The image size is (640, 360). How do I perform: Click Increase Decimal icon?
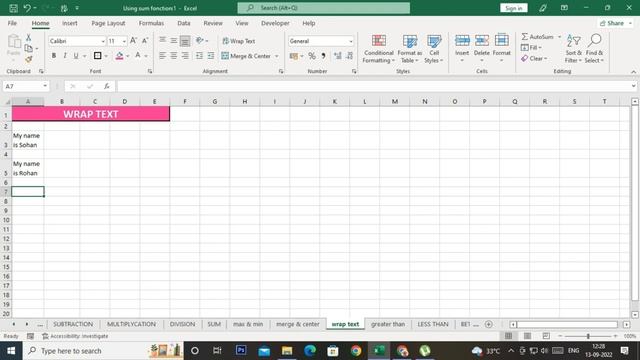[x=338, y=56]
